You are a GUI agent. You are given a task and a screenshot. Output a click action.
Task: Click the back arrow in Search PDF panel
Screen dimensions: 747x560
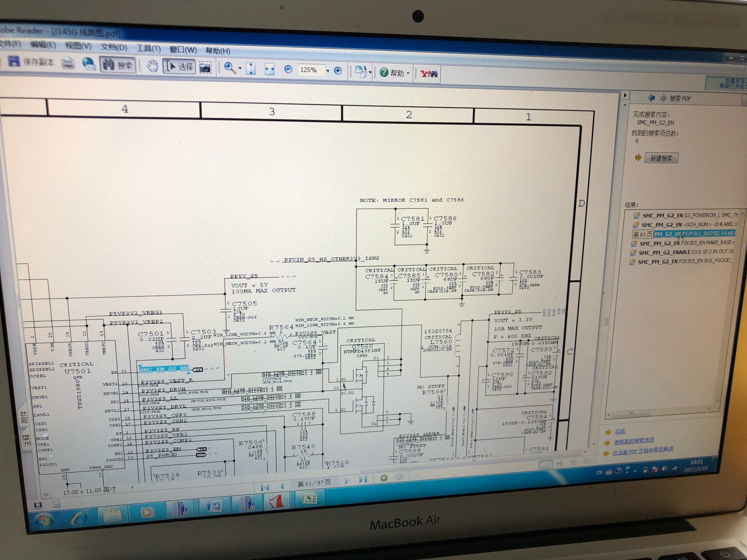651,98
